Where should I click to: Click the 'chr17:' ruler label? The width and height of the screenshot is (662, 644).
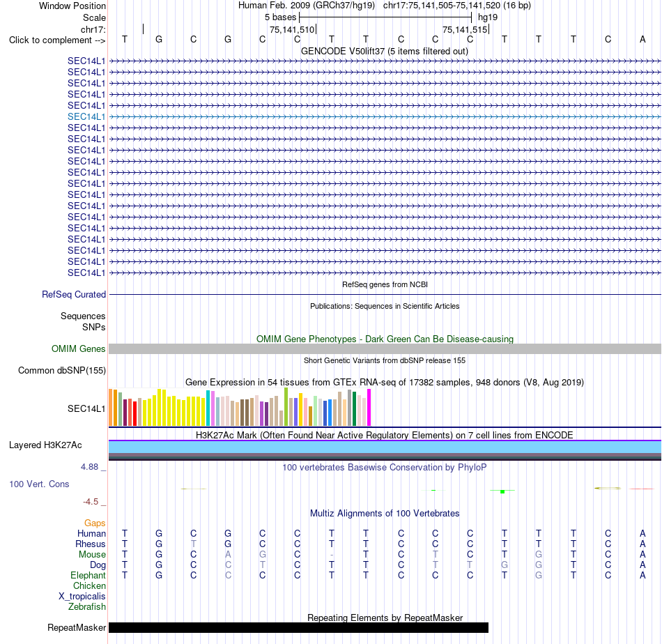93,29
